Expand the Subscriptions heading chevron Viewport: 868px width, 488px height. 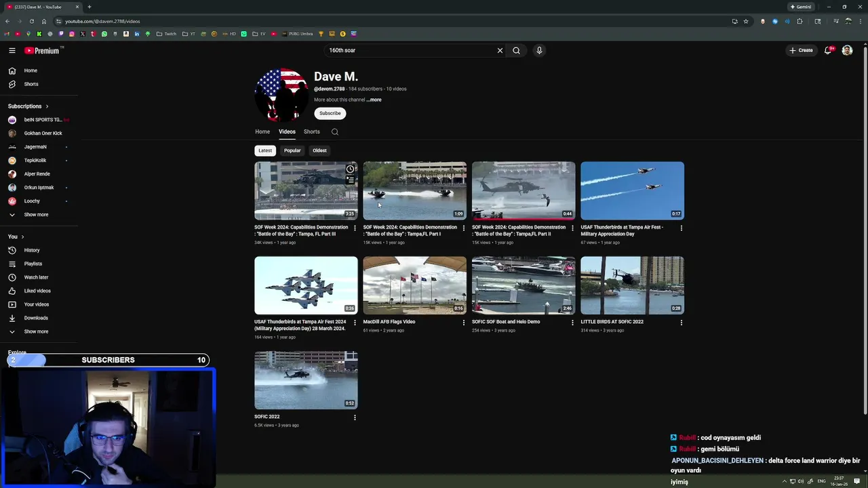(x=47, y=106)
